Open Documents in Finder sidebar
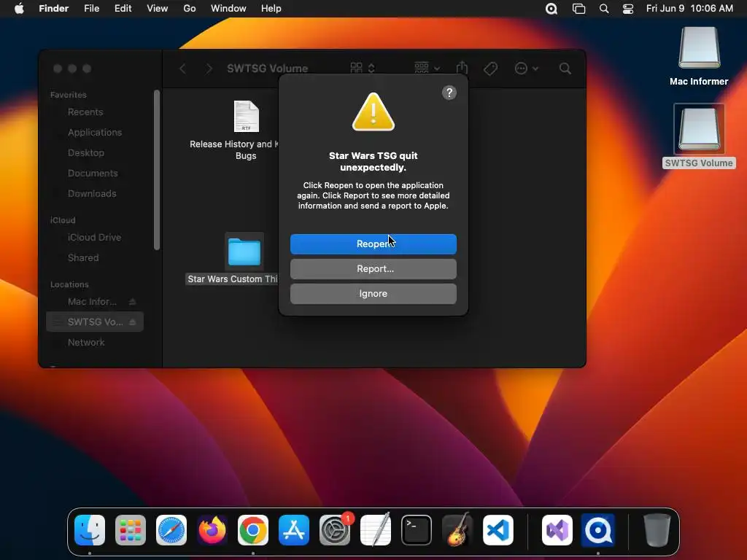 pyautogui.click(x=93, y=174)
